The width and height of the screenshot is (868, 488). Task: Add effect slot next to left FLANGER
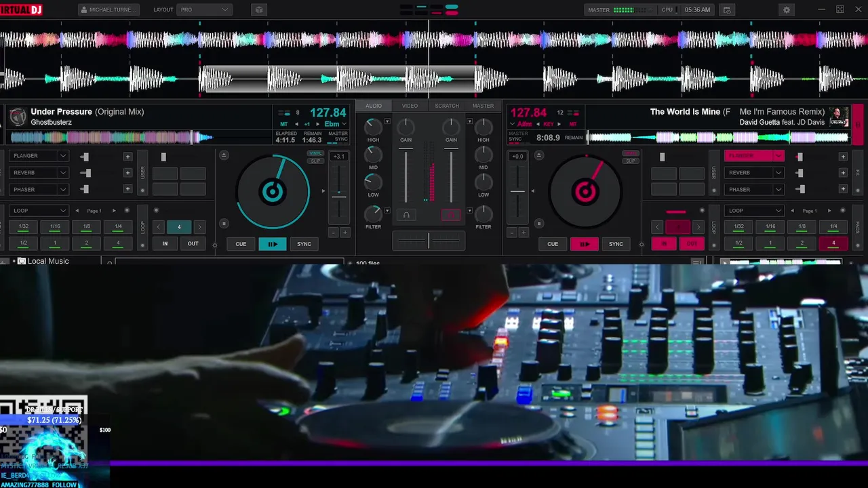pos(127,157)
